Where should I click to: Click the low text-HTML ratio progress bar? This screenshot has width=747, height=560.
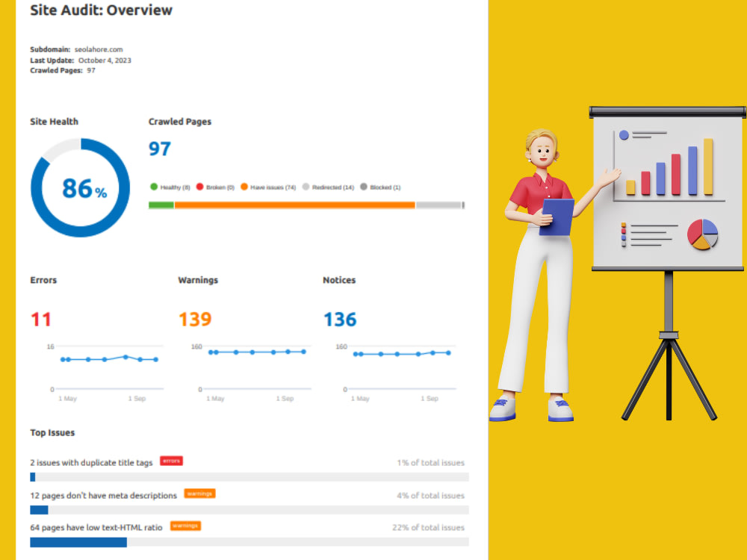pos(249,542)
